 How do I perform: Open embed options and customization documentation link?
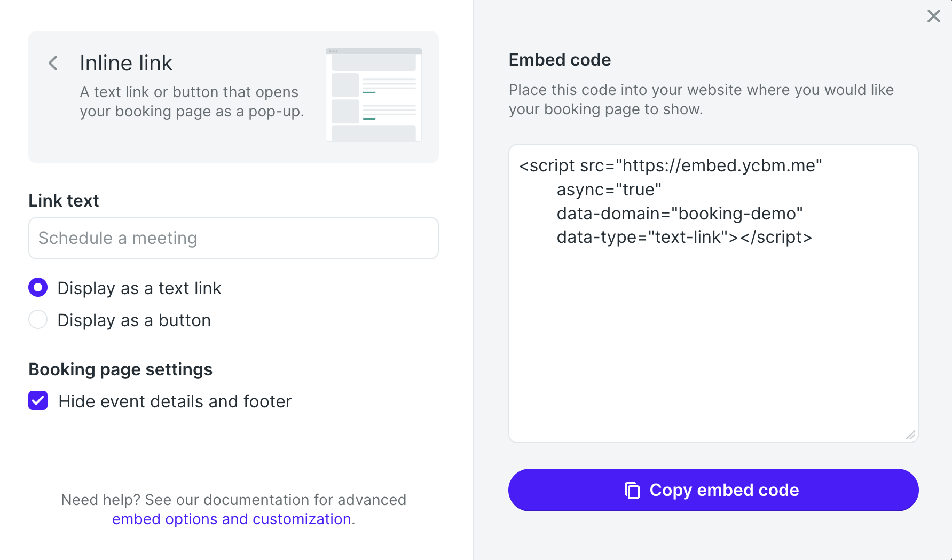tap(232, 519)
